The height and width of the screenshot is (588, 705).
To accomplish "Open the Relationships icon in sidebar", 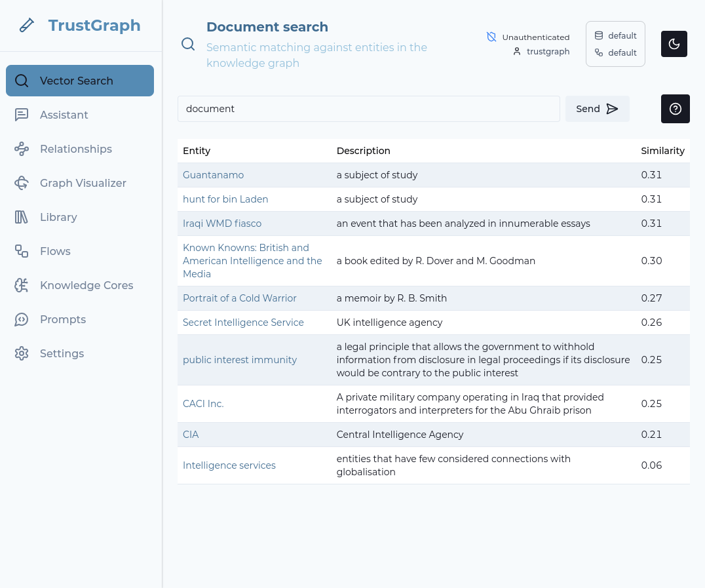I will click(22, 149).
